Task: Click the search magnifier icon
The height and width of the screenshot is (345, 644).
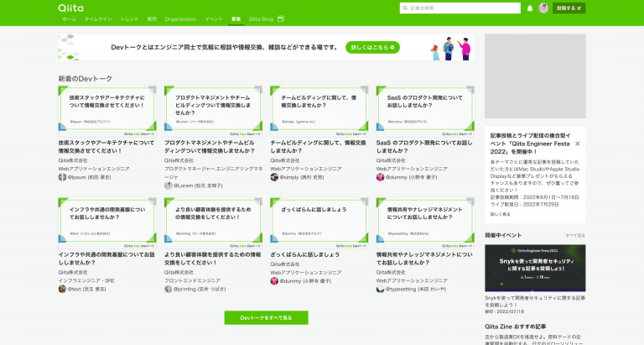Action: tap(405, 8)
